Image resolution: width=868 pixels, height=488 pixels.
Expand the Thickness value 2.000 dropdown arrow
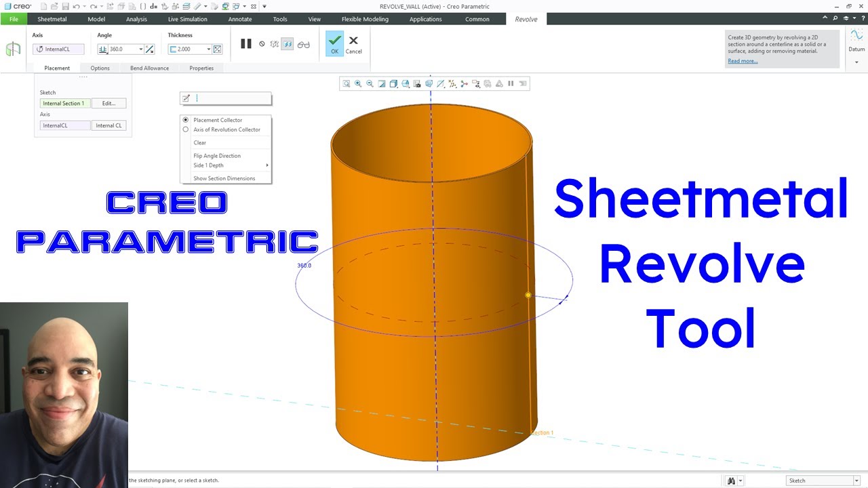click(208, 49)
